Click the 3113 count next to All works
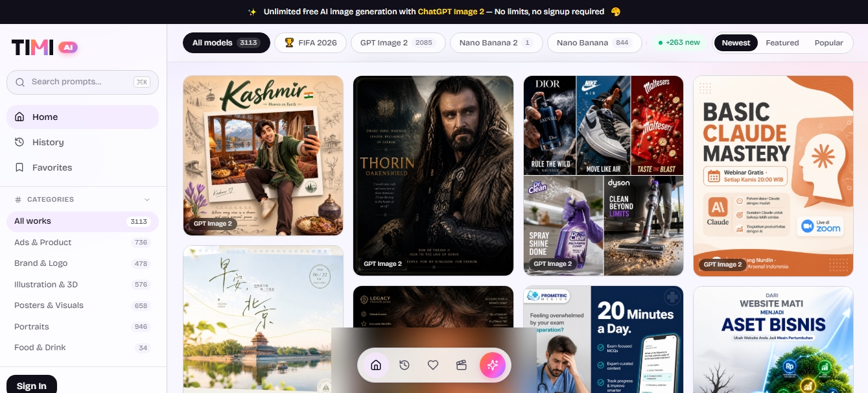The width and height of the screenshot is (868, 393). click(x=139, y=221)
